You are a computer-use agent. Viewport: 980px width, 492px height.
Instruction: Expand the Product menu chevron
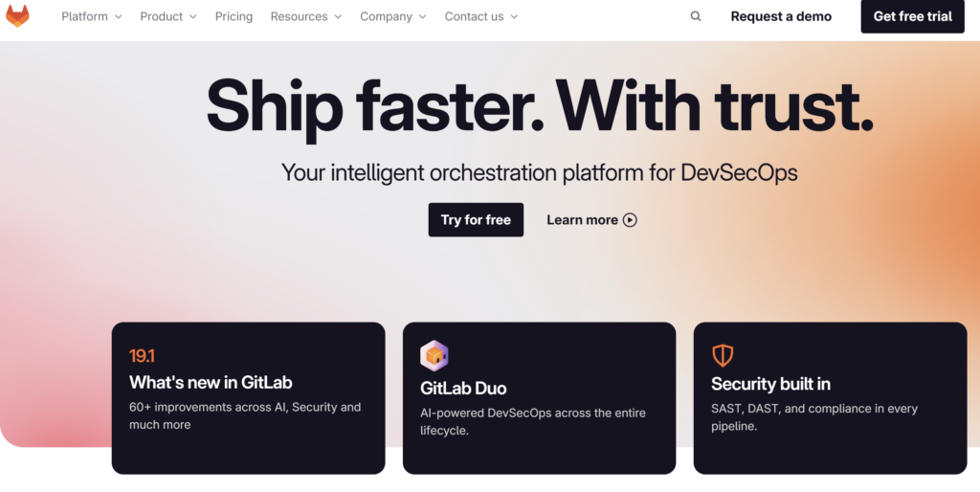pos(192,17)
